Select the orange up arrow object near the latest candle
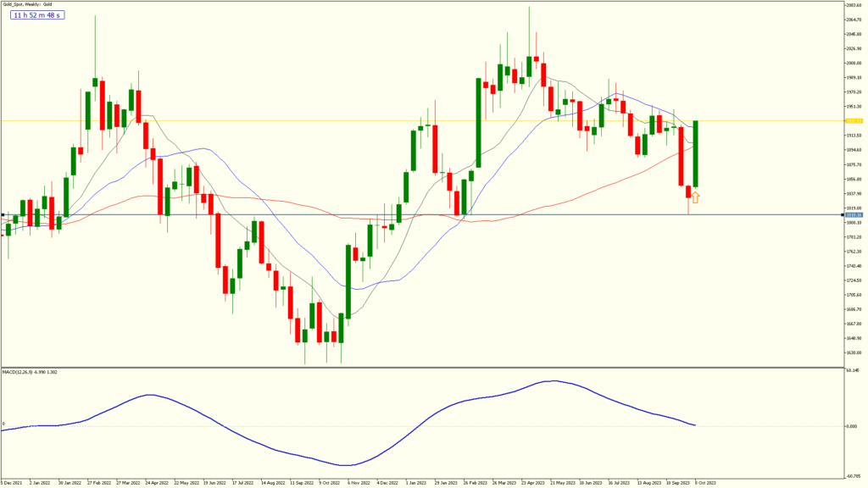The width and height of the screenshot is (868, 488). (695, 197)
